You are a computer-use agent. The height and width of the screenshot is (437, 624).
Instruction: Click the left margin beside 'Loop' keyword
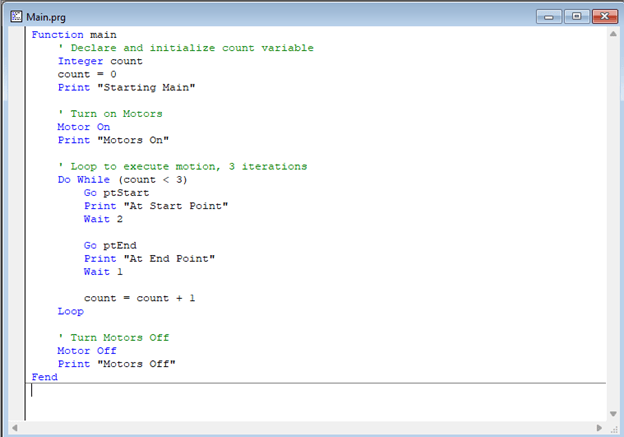click(17, 311)
